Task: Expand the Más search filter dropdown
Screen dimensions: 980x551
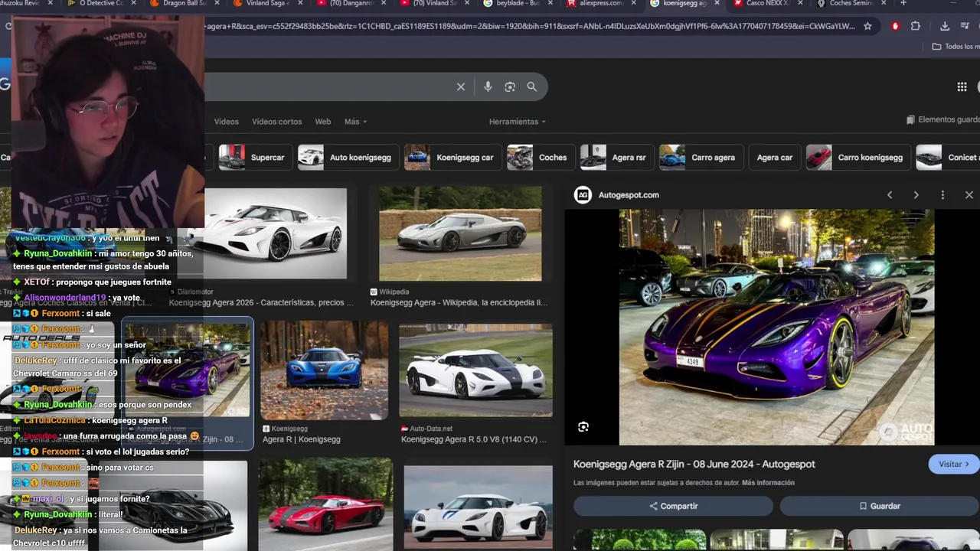Action: point(355,122)
